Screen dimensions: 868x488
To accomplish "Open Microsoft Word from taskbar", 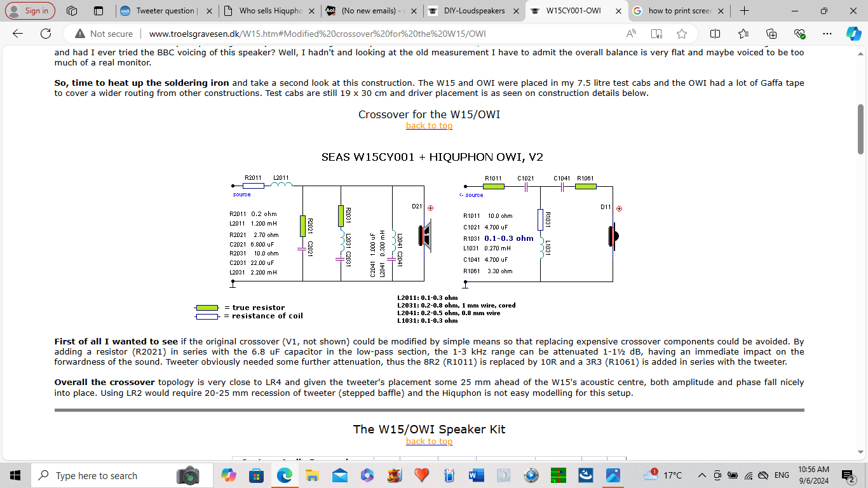I will [x=476, y=475].
